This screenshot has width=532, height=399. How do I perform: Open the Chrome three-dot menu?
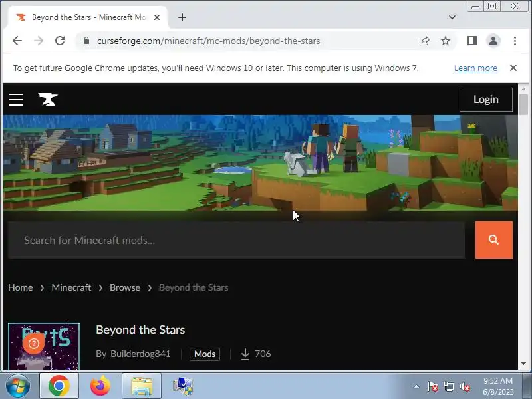515,41
